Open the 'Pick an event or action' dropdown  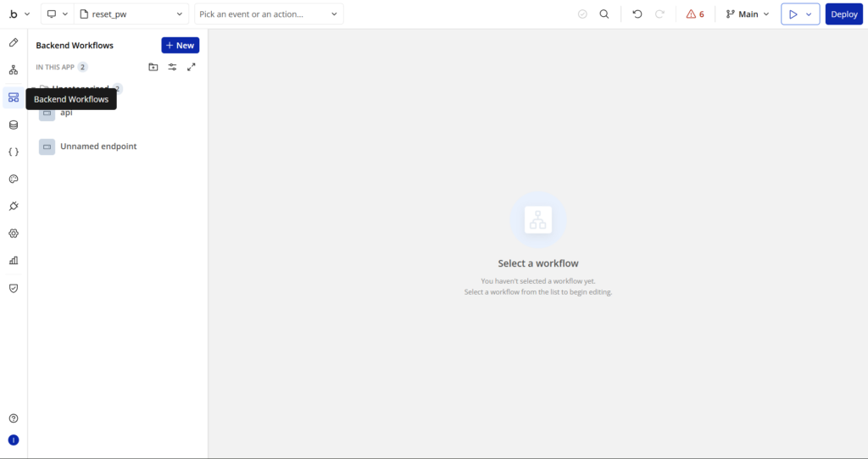point(269,14)
